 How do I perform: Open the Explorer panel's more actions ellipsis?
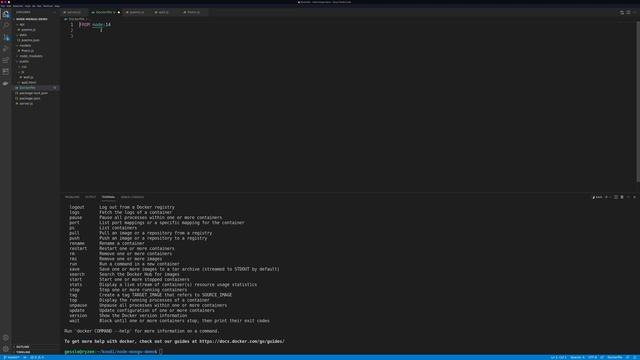[x=55, y=12]
